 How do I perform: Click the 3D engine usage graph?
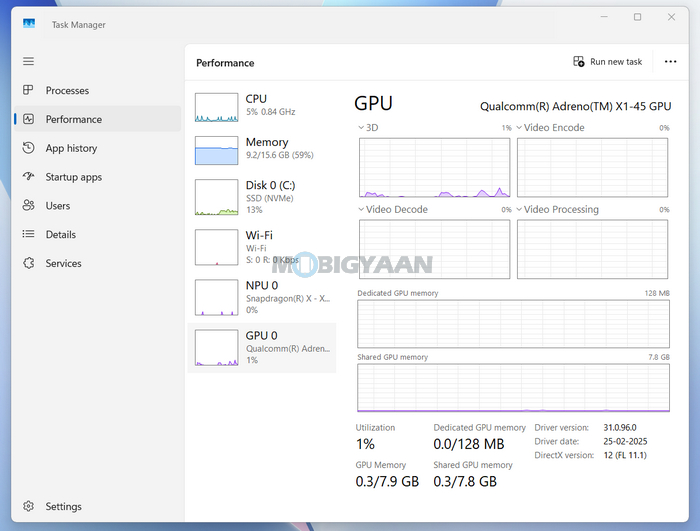(x=434, y=167)
